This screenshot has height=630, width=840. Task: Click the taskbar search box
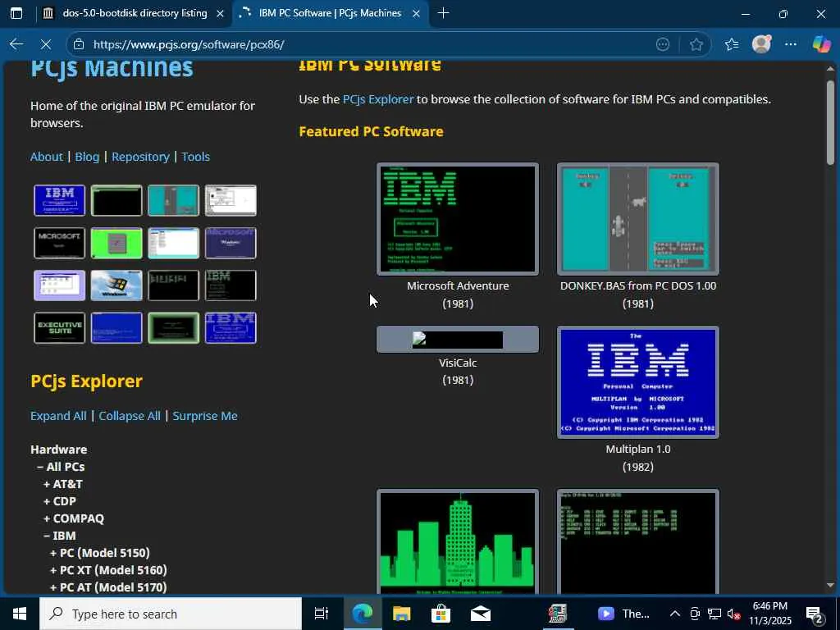point(171,614)
